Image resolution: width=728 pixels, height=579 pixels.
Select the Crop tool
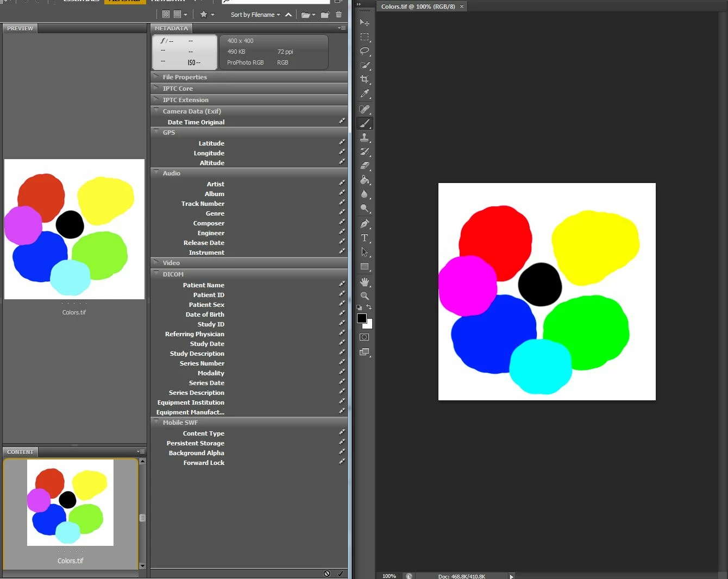point(365,79)
